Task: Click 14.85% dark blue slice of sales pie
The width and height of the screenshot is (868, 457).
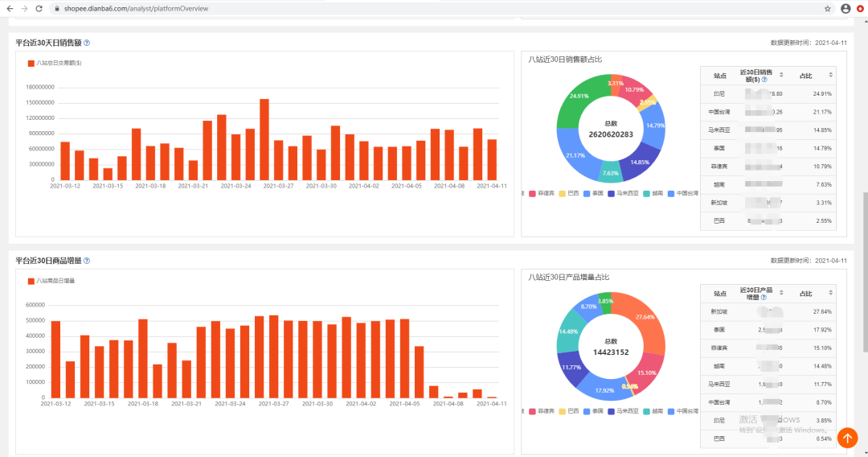Action: click(x=640, y=163)
